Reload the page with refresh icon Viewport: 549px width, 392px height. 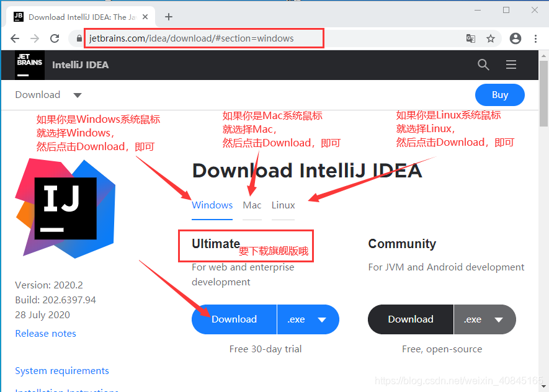coord(55,38)
